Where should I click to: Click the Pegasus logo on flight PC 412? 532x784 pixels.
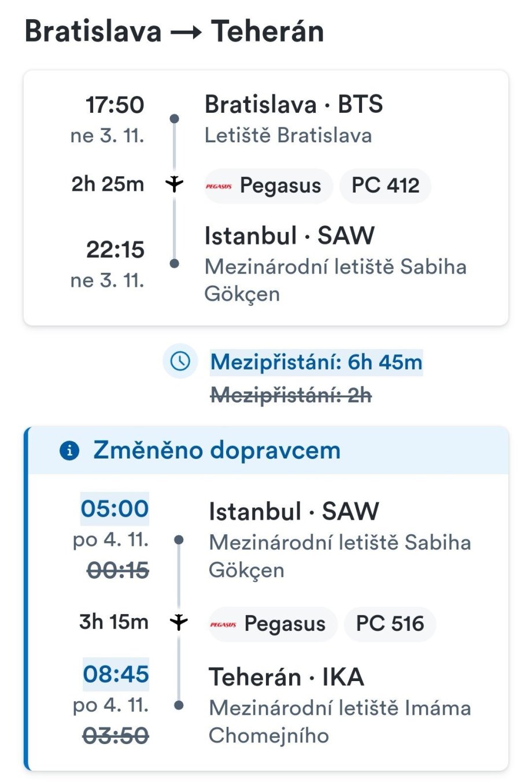(x=219, y=186)
